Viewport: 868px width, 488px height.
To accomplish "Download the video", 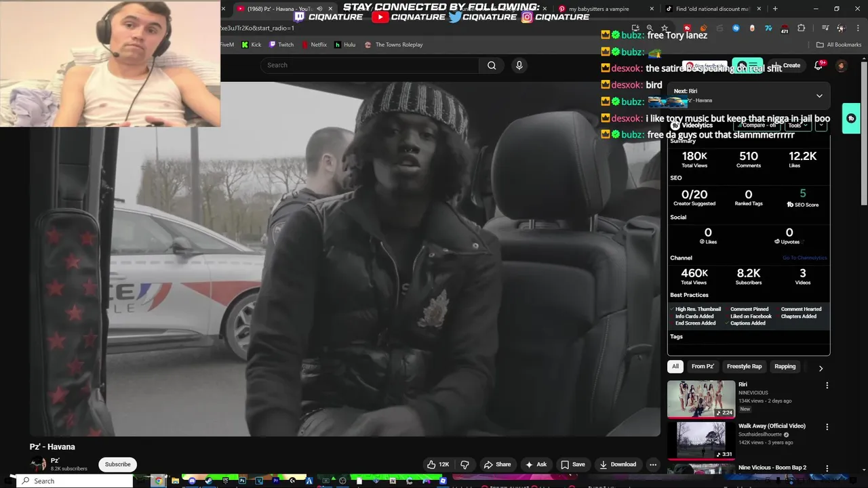I will [x=618, y=464].
